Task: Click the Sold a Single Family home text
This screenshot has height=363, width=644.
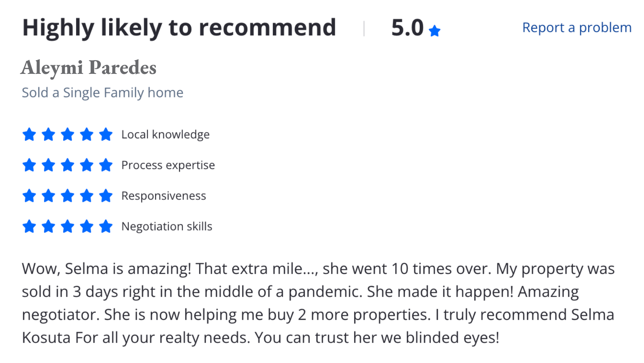Action: click(x=102, y=93)
